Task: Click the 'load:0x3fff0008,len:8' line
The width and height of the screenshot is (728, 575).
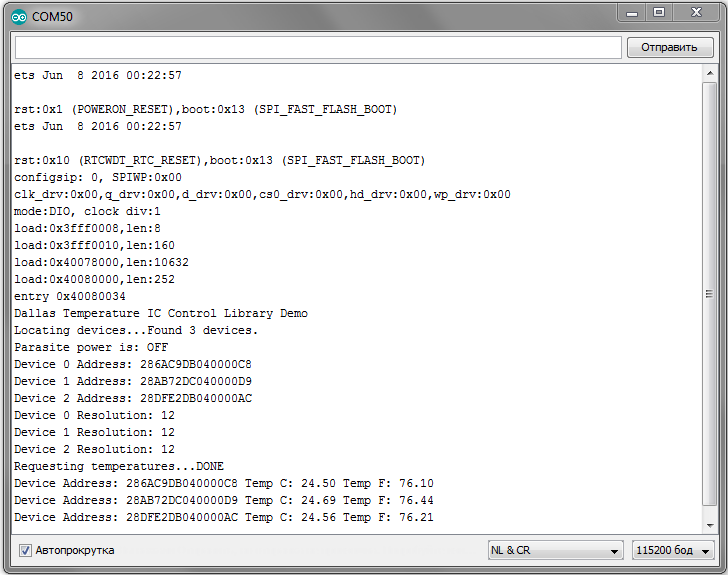Action: tap(87, 229)
